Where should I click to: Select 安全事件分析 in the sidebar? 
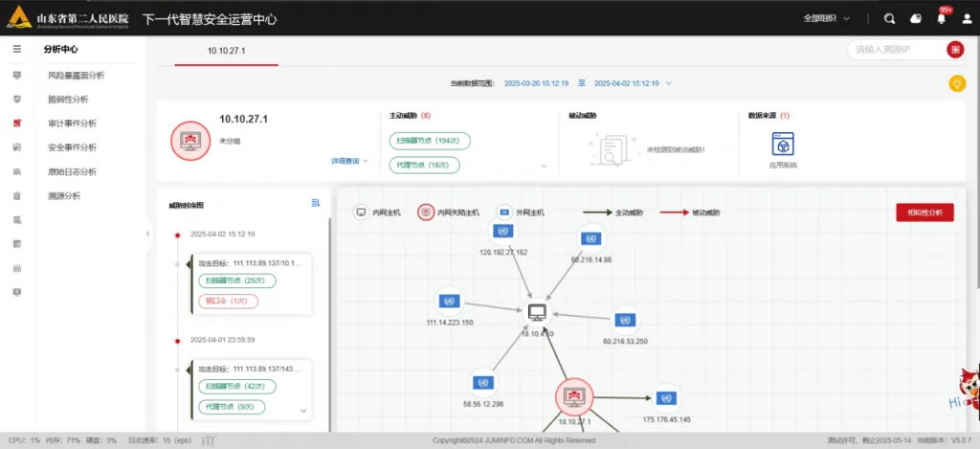(72, 147)
